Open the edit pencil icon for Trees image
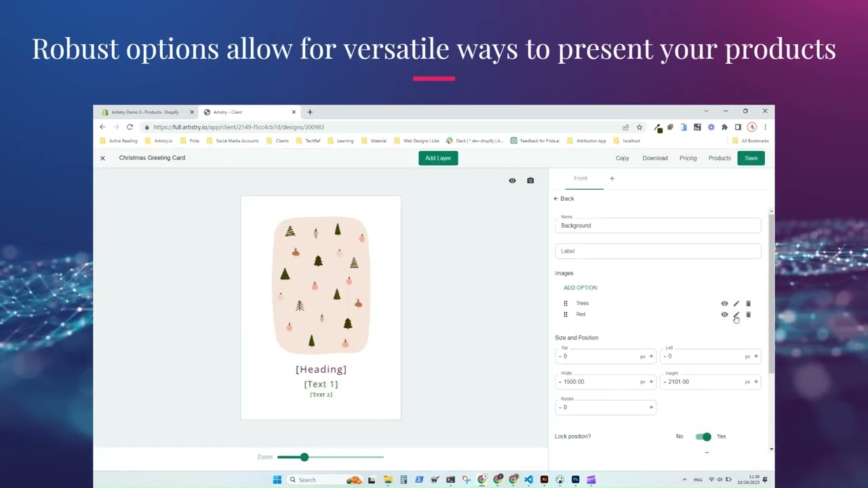Image resolution: width=868 pixels, height=488 pixels. point(736,303)
